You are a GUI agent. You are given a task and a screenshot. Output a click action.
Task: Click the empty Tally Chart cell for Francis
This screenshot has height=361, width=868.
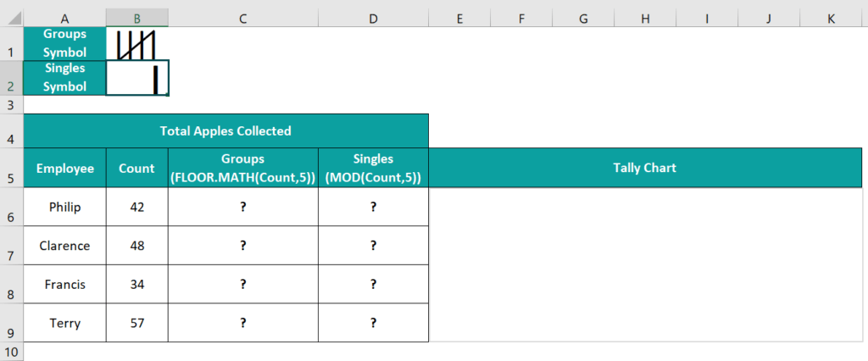645,284
